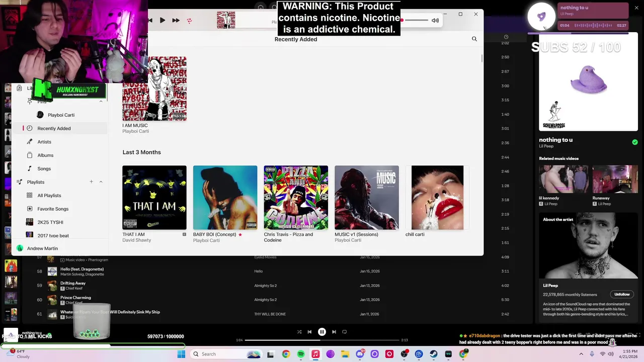Open Pizza and Codeine album cover
Viewport: 644px width, 362px height.
[296, 198]
